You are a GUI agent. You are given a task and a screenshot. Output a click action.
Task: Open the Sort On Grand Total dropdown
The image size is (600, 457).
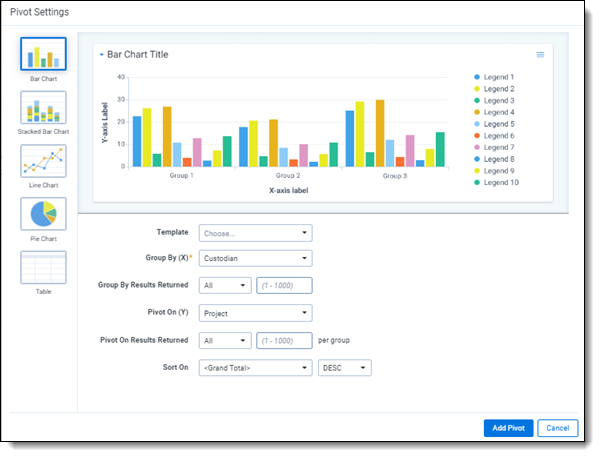pos(255,368)
